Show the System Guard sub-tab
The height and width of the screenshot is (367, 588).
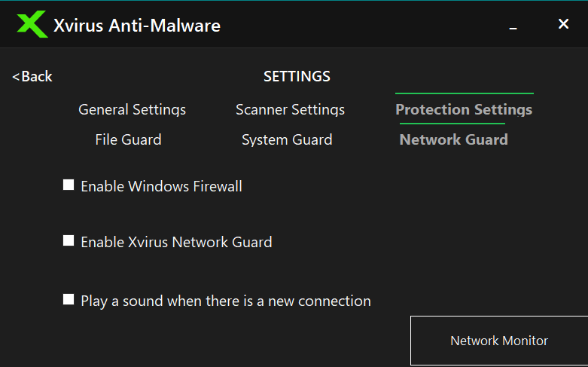click(x=287, y=139)
